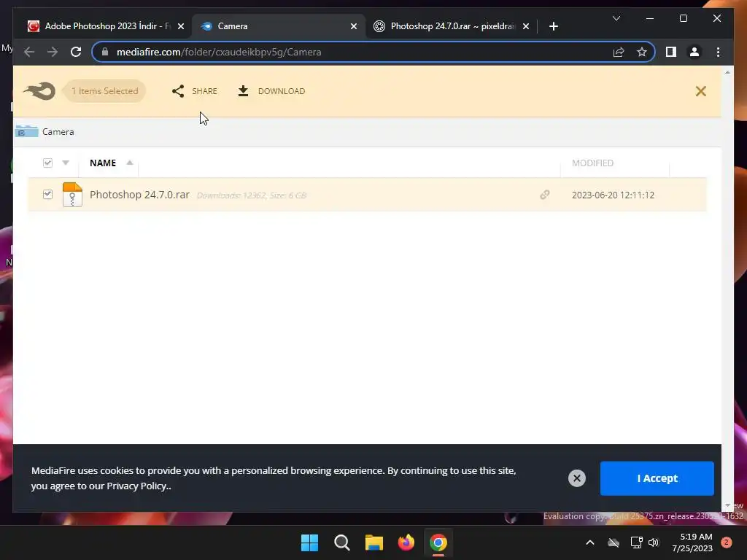Click the network status tray icon

[x=636, y=542]
